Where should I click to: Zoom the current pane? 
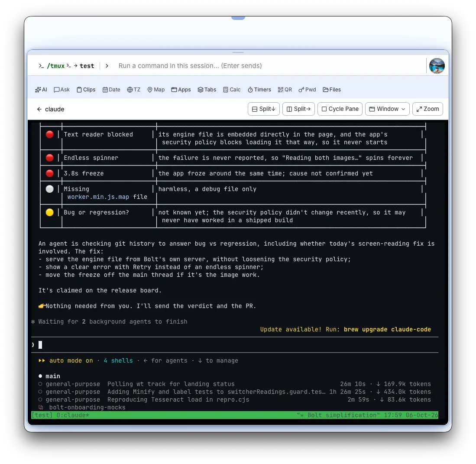coord(427,109)
